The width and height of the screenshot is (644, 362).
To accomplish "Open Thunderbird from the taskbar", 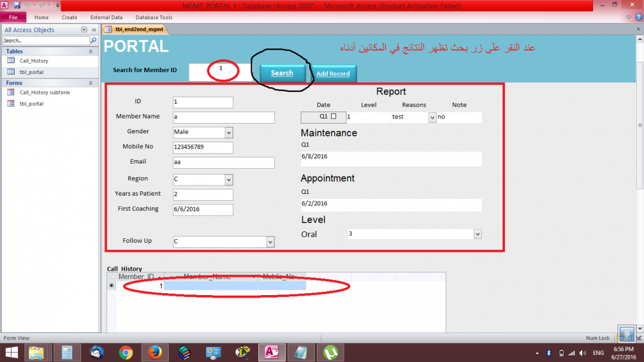I will click(x=97, y=352).
